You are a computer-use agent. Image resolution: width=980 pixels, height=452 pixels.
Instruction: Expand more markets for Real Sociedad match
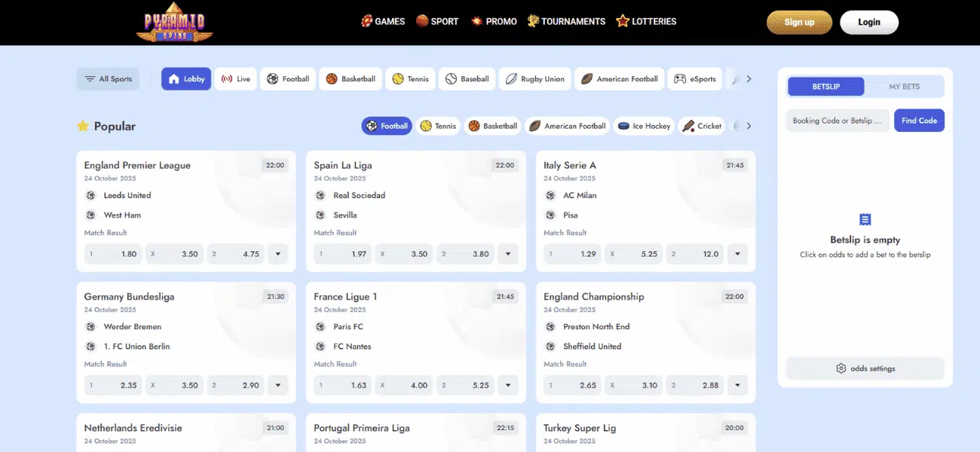pos(507,254)
